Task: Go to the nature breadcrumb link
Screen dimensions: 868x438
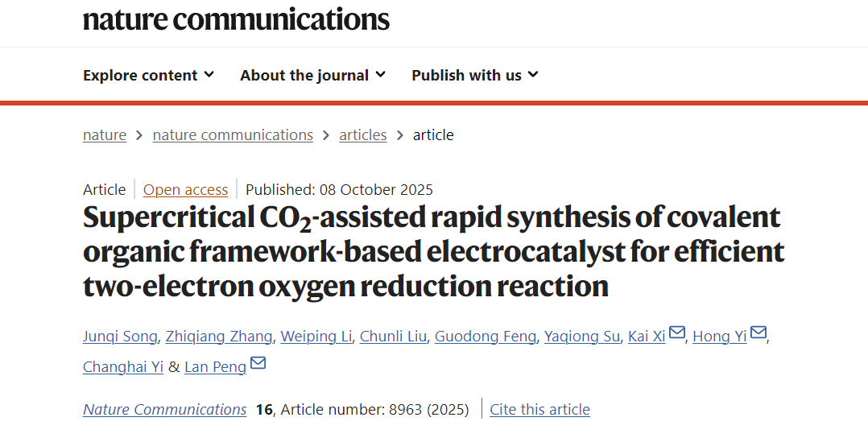Action: [x=105, y=135]
